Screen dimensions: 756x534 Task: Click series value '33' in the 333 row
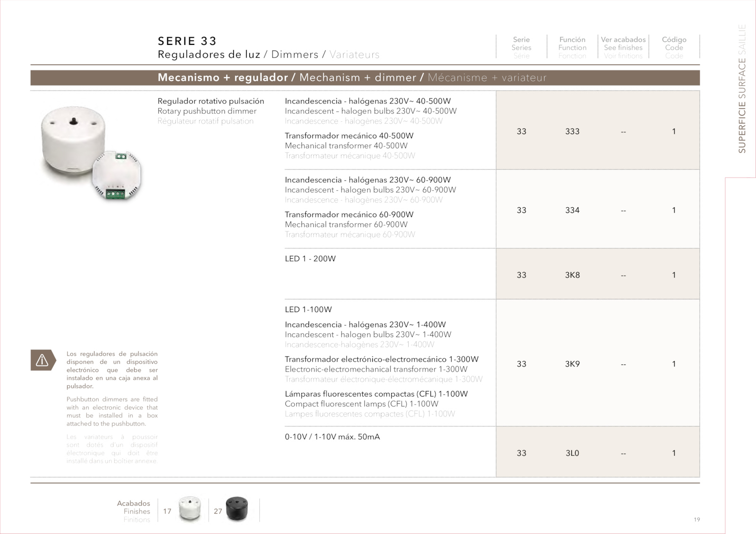click(x=521, y=131)
